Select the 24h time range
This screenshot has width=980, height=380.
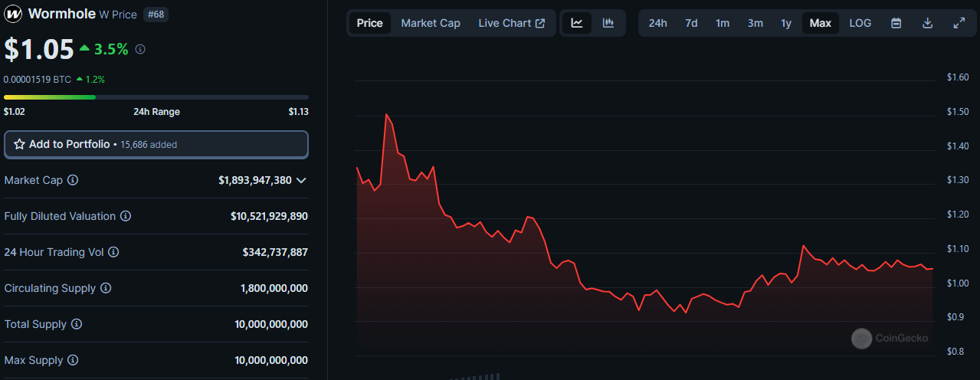[657, 23]
